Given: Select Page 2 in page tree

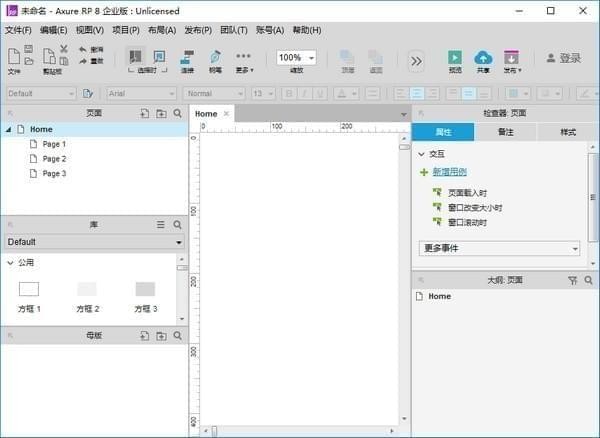Looking at the screenshot, I should (x=54, y=159).
